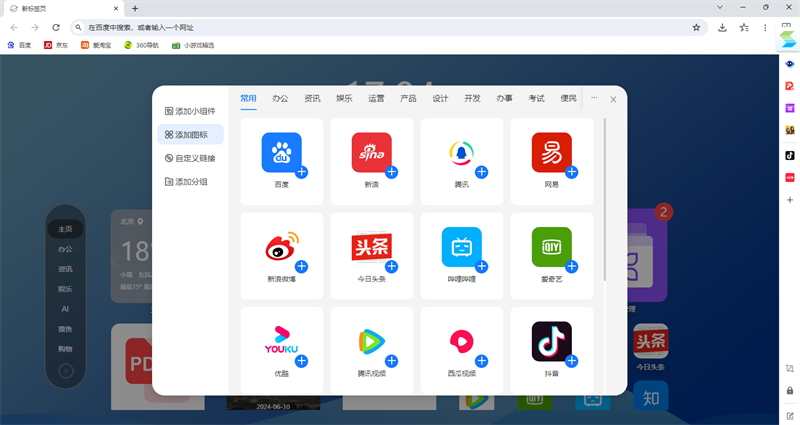Image resolution: width=800 pixels, height=425 pixels.
Task: Click the lock icon in sidebar bottom
Action: [x=790, y=390]
